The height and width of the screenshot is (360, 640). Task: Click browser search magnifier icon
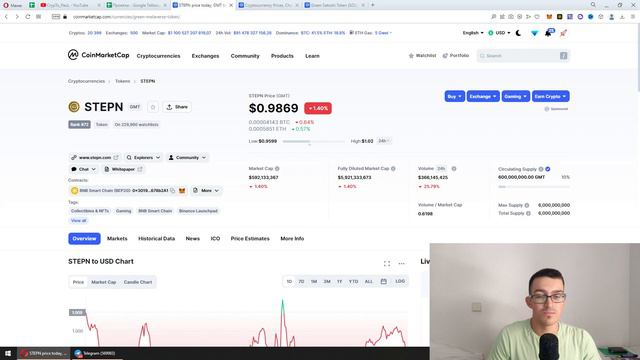click(593, 5)
